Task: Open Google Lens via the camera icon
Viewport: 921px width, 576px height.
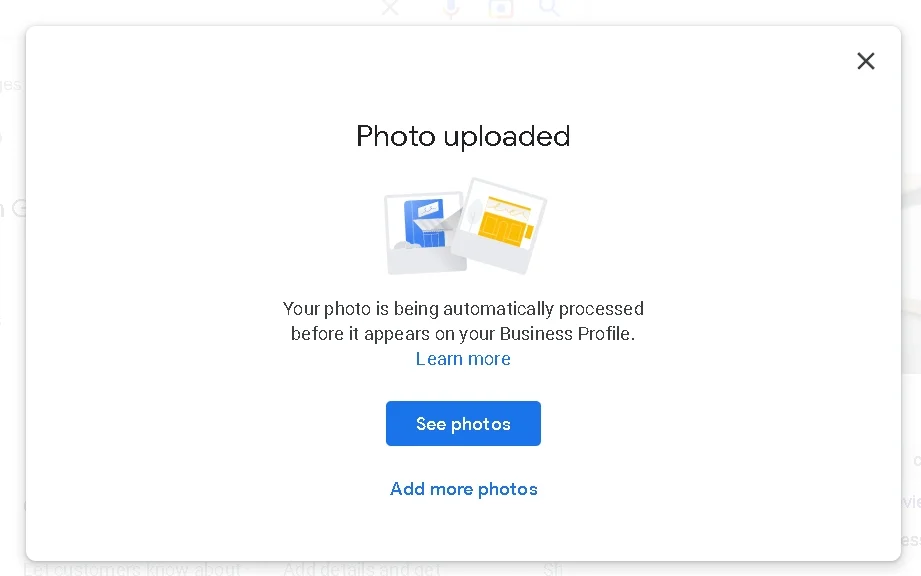Action: coord(501,9)
